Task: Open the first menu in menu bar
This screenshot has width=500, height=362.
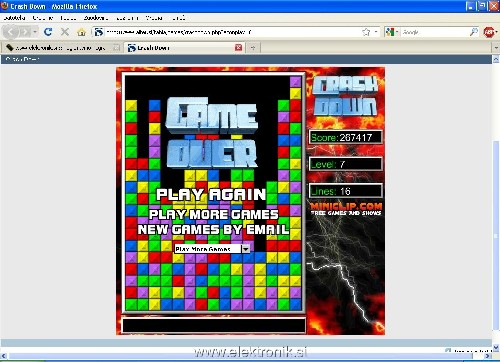Action: pos(14,18)
